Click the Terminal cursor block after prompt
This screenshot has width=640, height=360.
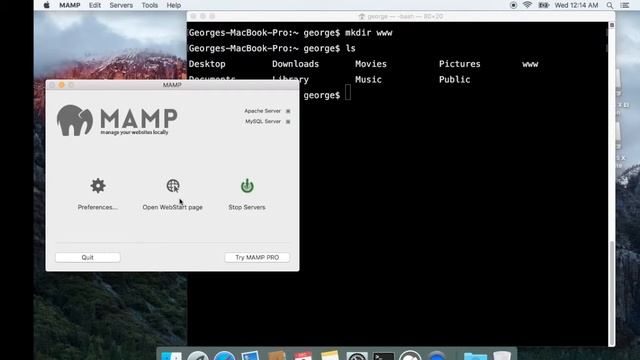348,92
